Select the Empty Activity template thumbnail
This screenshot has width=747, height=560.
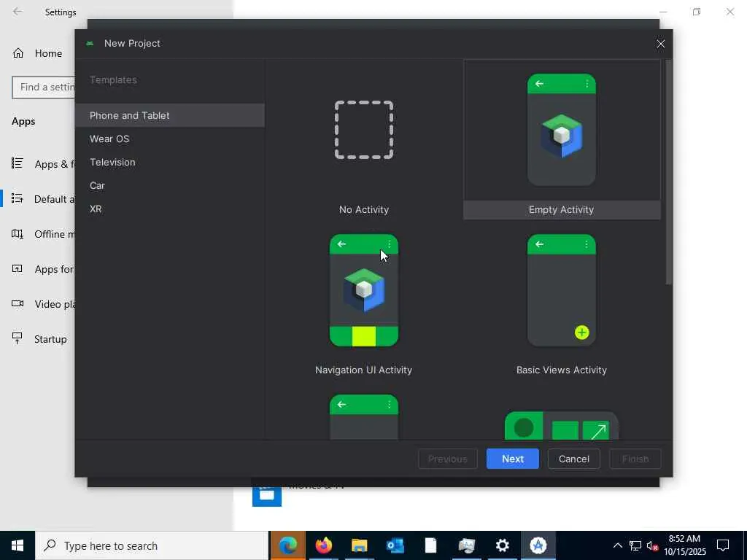(561, 130)
